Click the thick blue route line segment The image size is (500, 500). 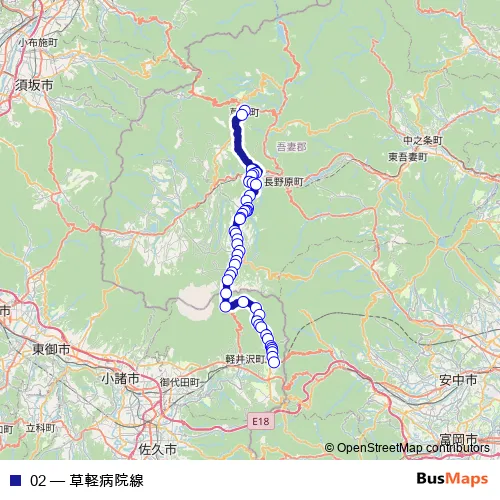coord(239,144)
